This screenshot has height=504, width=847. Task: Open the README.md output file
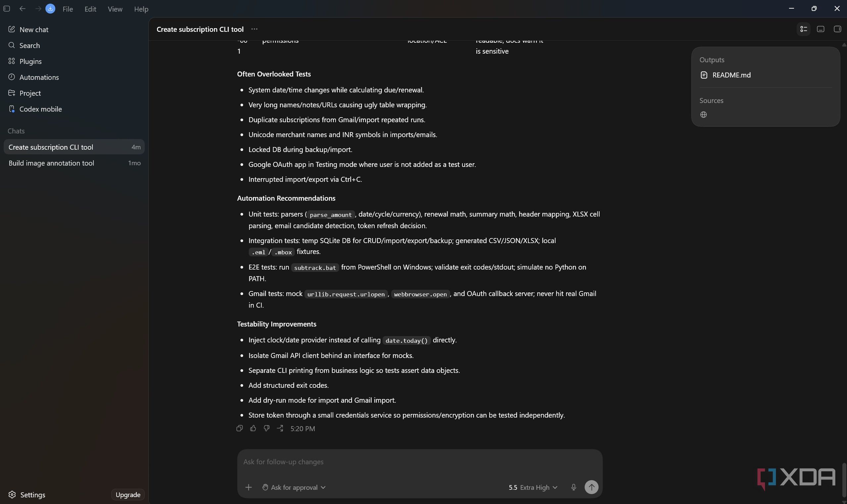pos(731,75)
